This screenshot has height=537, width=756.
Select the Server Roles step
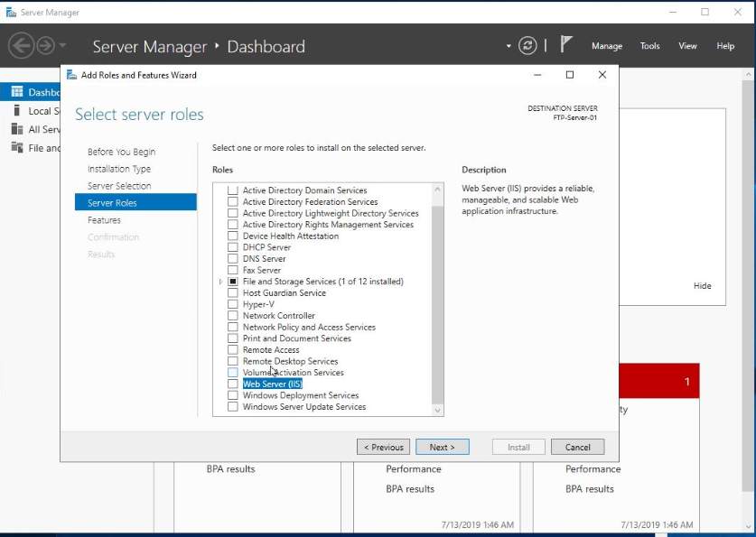point(135,202)
